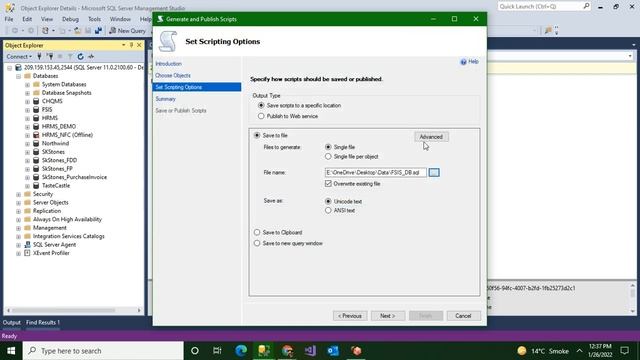Go to Introduction wizard step
The image size is (640, 360).
click(169, 64)
